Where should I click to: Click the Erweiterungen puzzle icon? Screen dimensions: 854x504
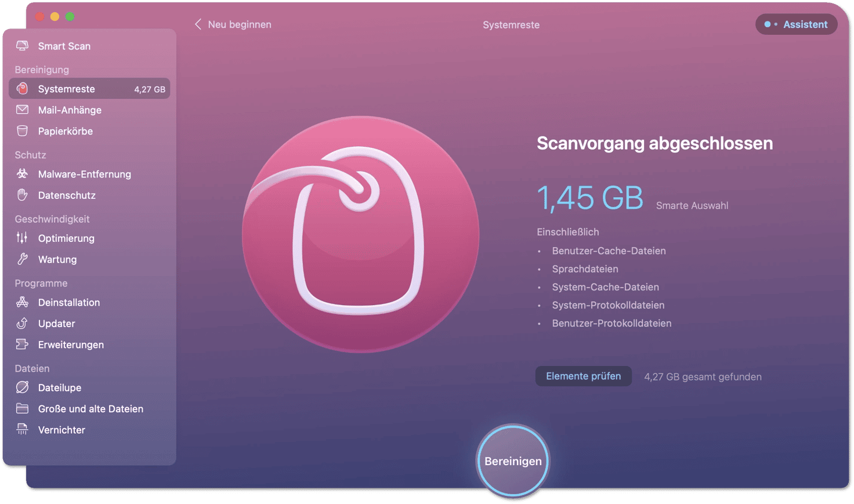22,345
